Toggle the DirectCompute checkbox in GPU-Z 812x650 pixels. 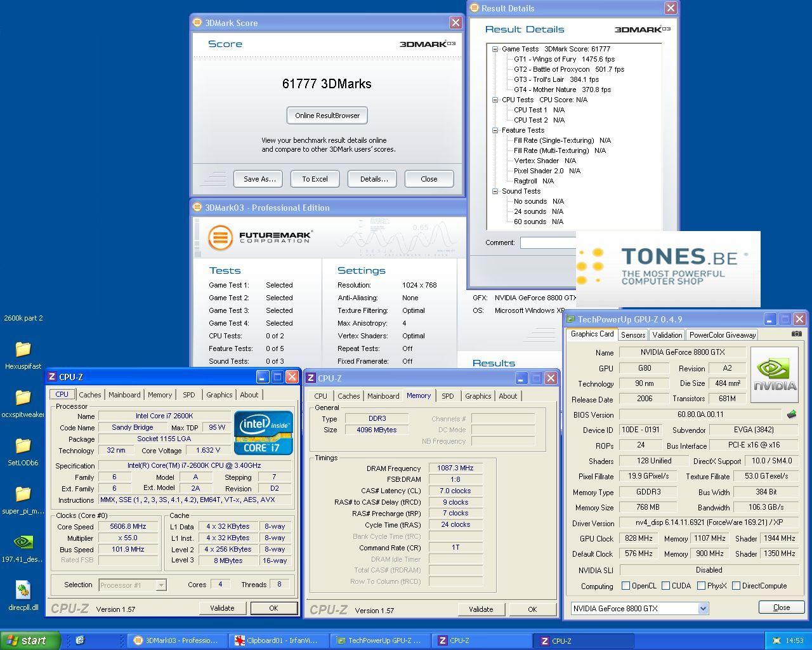(x=736, y=586)
